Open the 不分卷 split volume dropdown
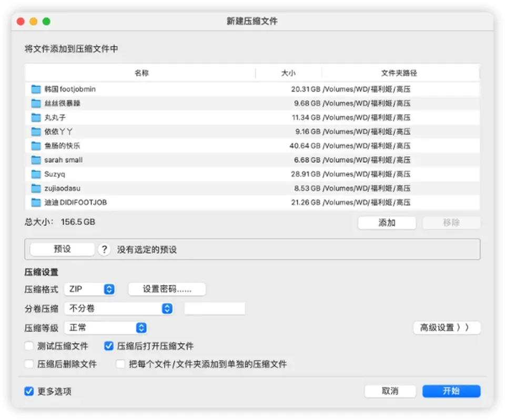The height and width of the screenshot is (420, 505). point(118,308)
